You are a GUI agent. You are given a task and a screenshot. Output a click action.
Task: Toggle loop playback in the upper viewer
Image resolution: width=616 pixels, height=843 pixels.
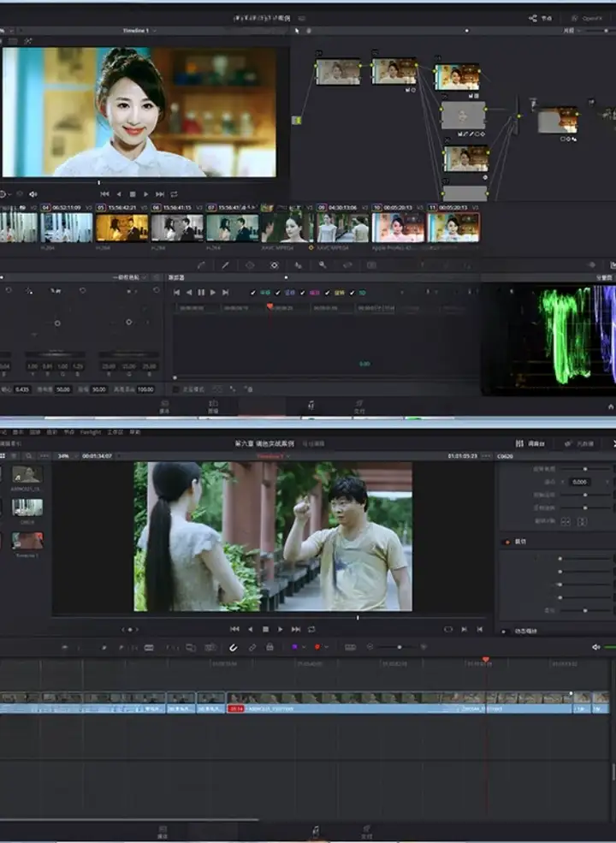pyautogui.click(x=174, y=194)
